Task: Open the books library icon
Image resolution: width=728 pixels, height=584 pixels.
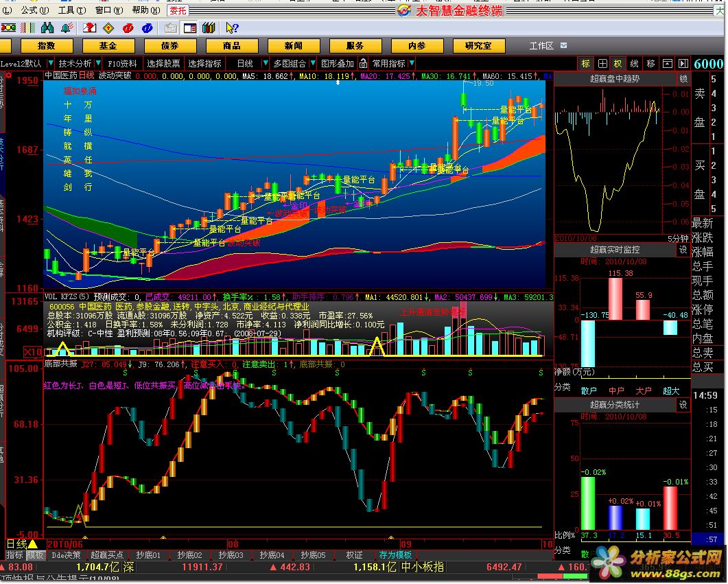Action: click(209, 28)
